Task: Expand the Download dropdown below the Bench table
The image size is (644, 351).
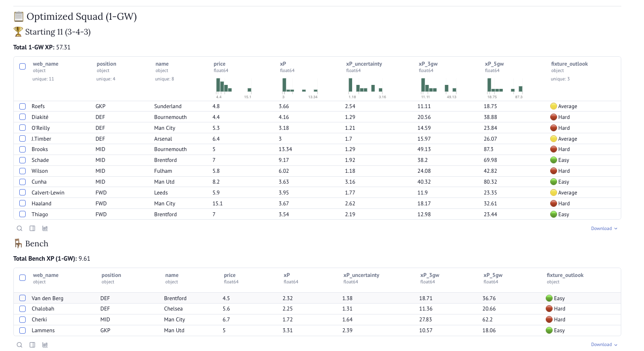Action: tap(604, 344)
